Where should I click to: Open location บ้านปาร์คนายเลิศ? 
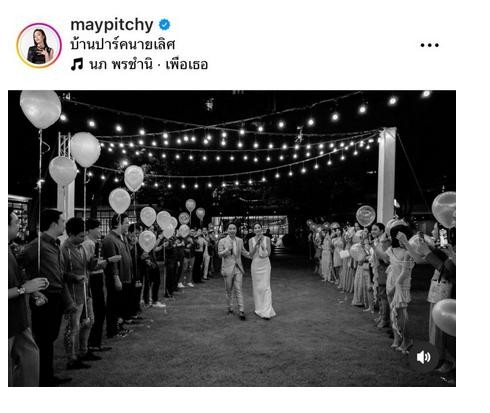[x=123, y=44]
